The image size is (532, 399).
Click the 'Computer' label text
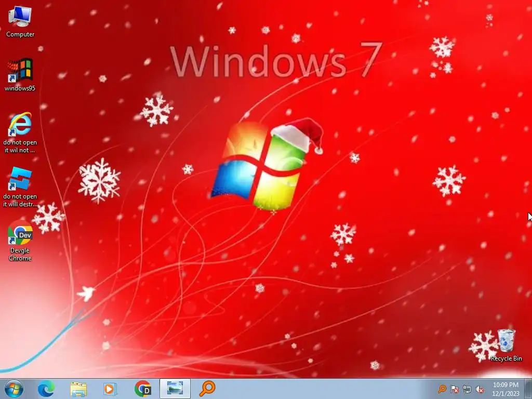20,34
